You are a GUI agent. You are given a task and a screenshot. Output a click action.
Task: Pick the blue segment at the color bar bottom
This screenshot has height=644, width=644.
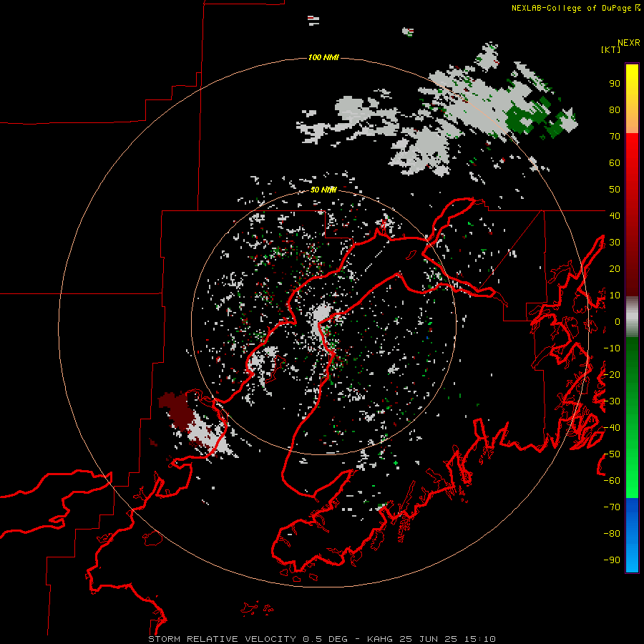pyautogui.click(x=632, y=535)
